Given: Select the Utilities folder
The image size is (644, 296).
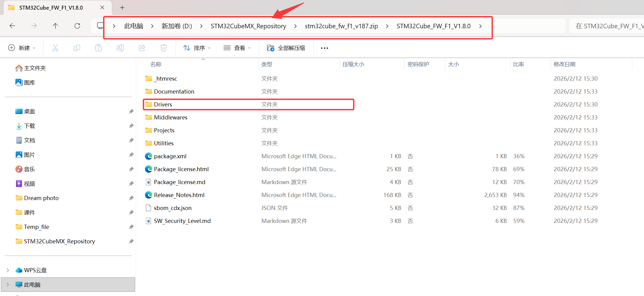Looking at the screenshot, I should pos(164,143).
